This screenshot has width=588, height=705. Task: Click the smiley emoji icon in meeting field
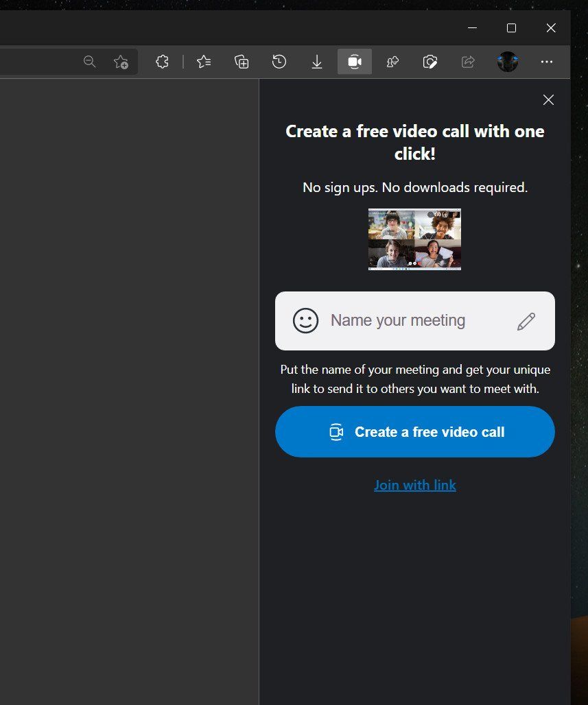(x=305, y=320)
